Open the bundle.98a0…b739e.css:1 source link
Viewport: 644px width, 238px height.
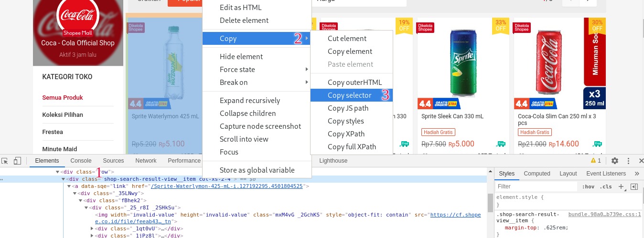tap(604, 215)
